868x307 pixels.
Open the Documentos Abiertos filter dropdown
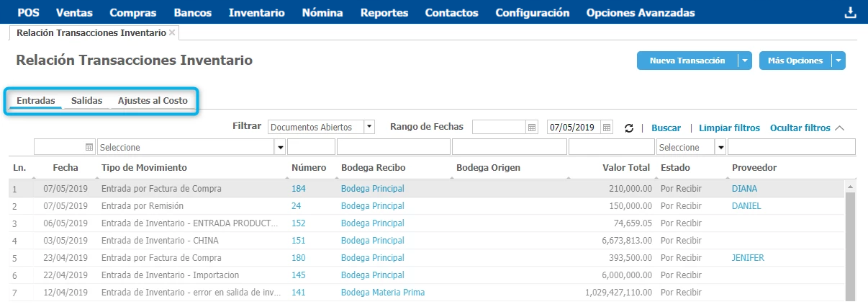[369, 127]
